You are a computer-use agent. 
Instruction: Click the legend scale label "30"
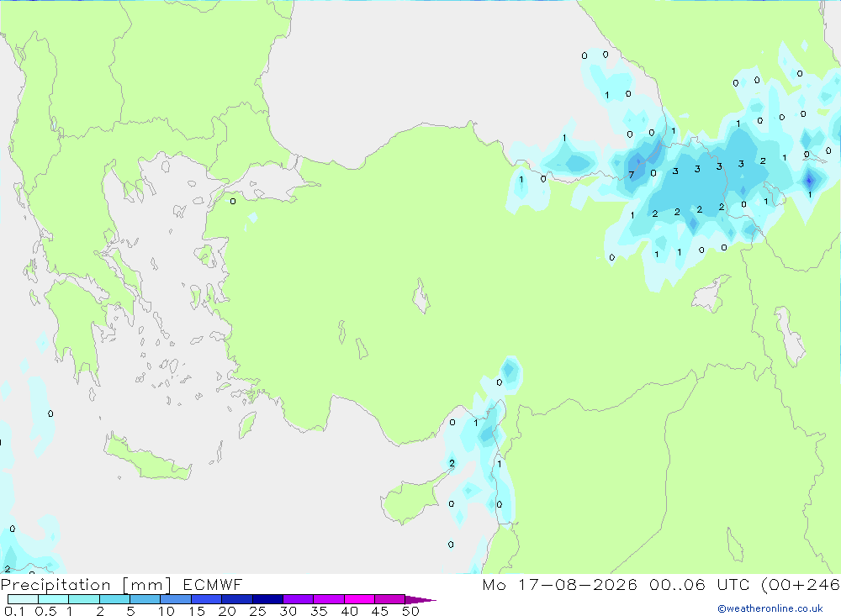(288, 611)
